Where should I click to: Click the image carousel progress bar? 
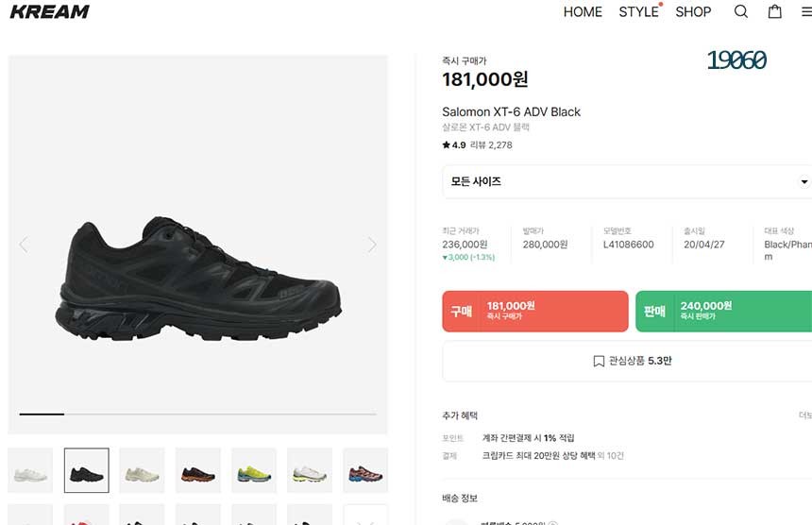click(x=198, y=415)
